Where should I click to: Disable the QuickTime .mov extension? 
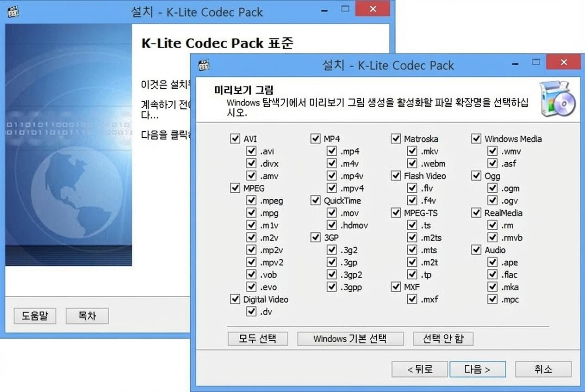tap(332, 213)
